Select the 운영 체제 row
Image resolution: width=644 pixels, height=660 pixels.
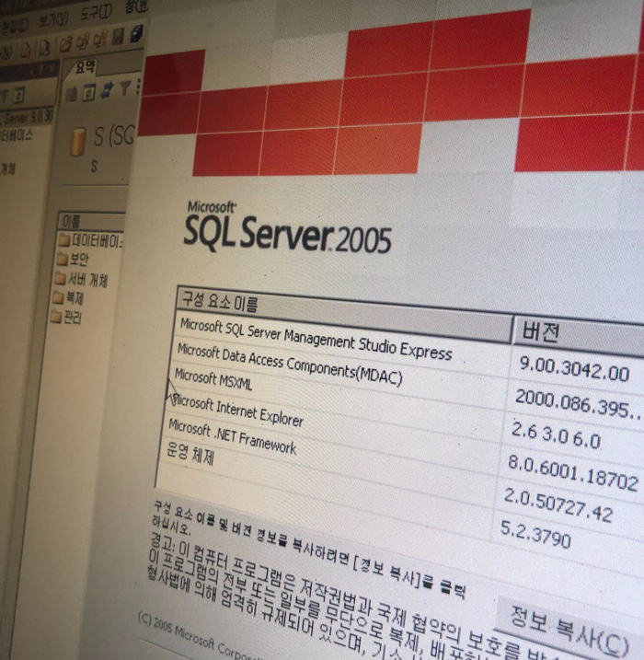click(x=190, y=453)
